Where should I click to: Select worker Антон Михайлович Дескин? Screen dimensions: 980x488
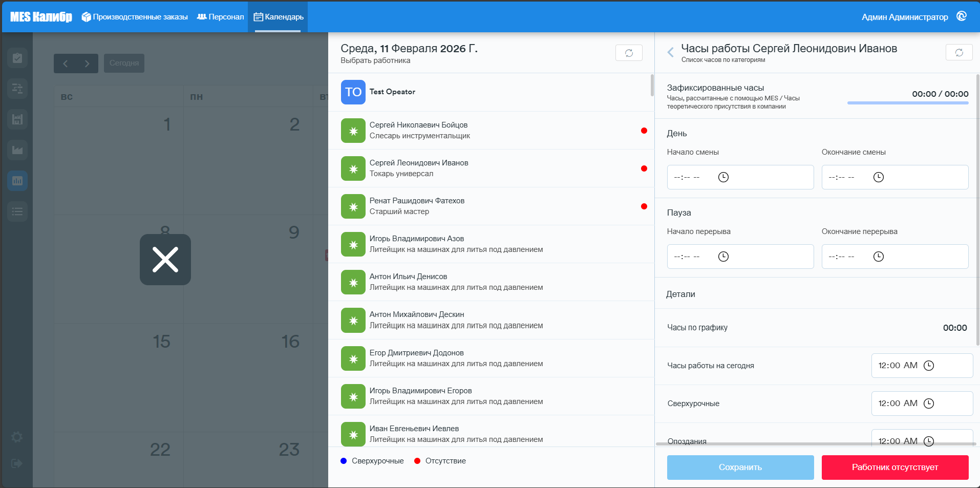[491, 320]
